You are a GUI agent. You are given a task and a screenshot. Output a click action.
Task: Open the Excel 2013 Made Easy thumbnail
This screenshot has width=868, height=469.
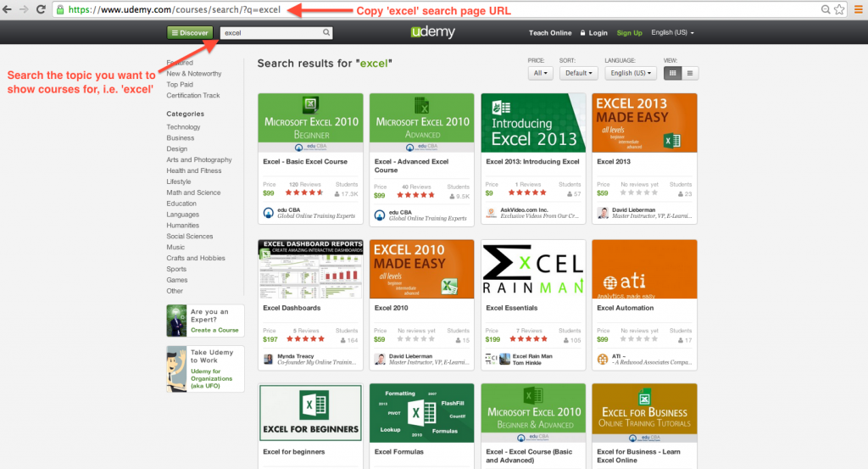click(x=644, y=123)
